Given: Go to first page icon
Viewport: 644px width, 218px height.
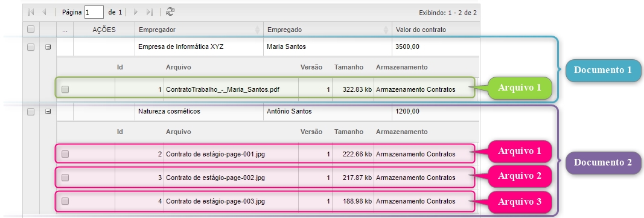Looking at the screenshot, I should point(31,12).
